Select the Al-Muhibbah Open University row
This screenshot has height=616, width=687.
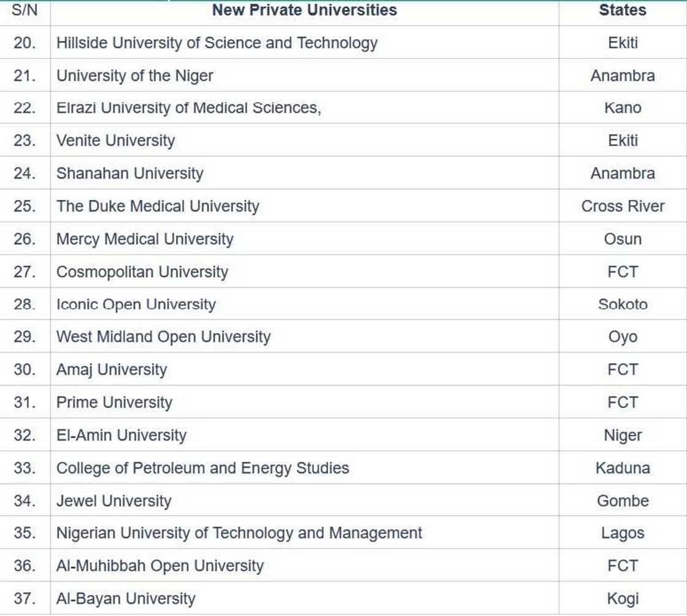(160, 566)
